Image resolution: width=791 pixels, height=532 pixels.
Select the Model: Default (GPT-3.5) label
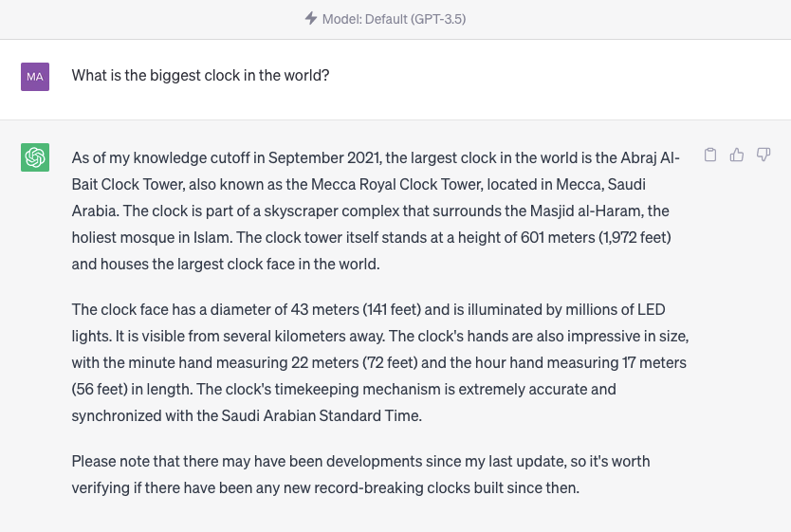tap(394, 19)
